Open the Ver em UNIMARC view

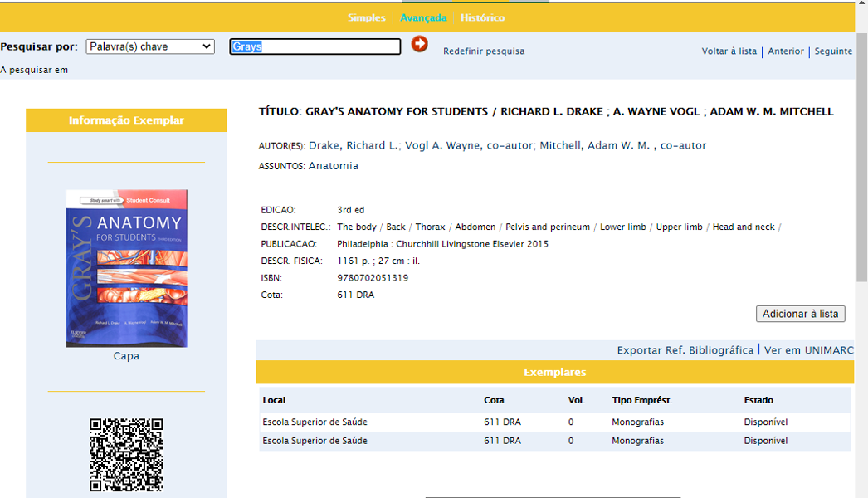click(x=808, y=350)
